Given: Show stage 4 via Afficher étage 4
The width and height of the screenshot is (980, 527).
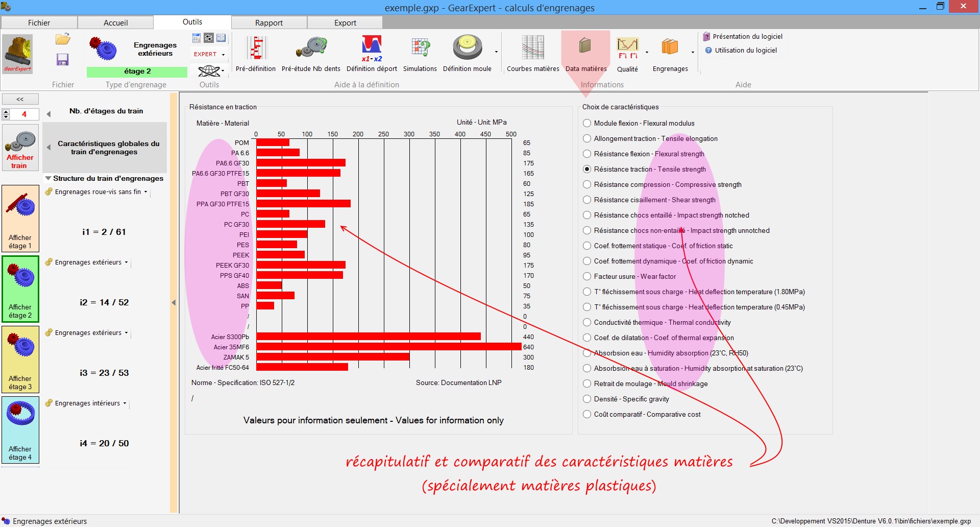Looking at the screenshot, I should [20, 429].
